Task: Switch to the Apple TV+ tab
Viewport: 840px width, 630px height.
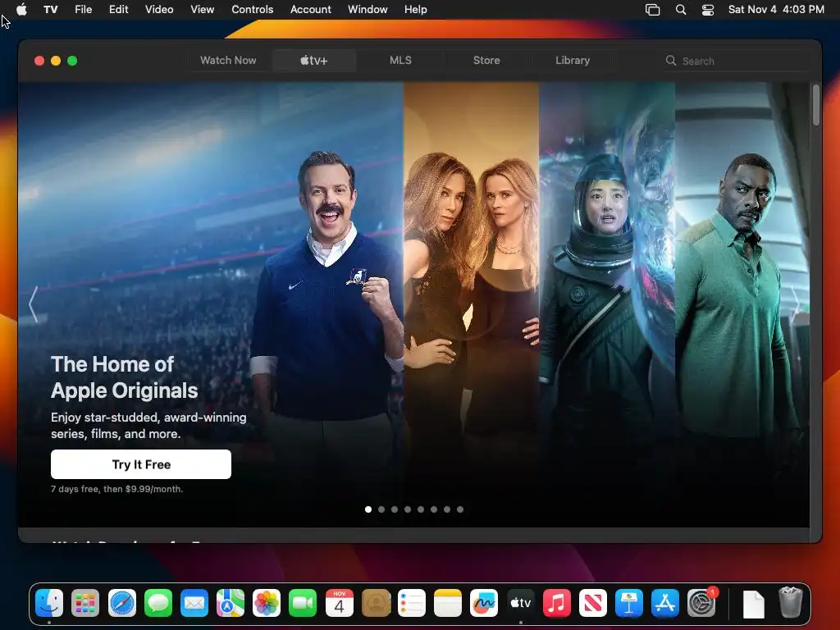Action: point(314,61)
